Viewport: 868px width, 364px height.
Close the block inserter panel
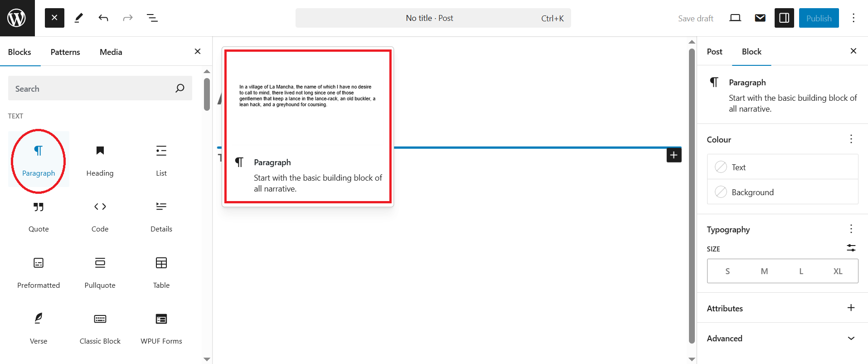tap(197, 51)
